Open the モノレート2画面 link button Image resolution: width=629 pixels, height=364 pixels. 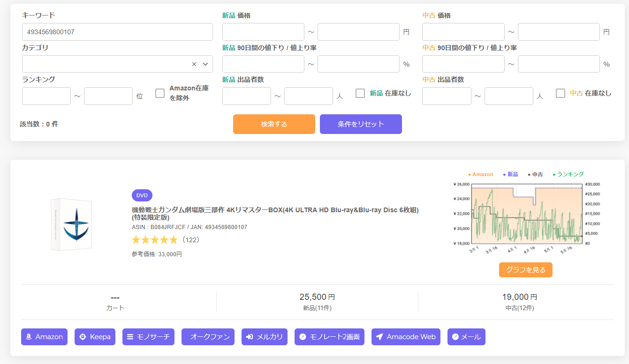(x=329, y=337)
